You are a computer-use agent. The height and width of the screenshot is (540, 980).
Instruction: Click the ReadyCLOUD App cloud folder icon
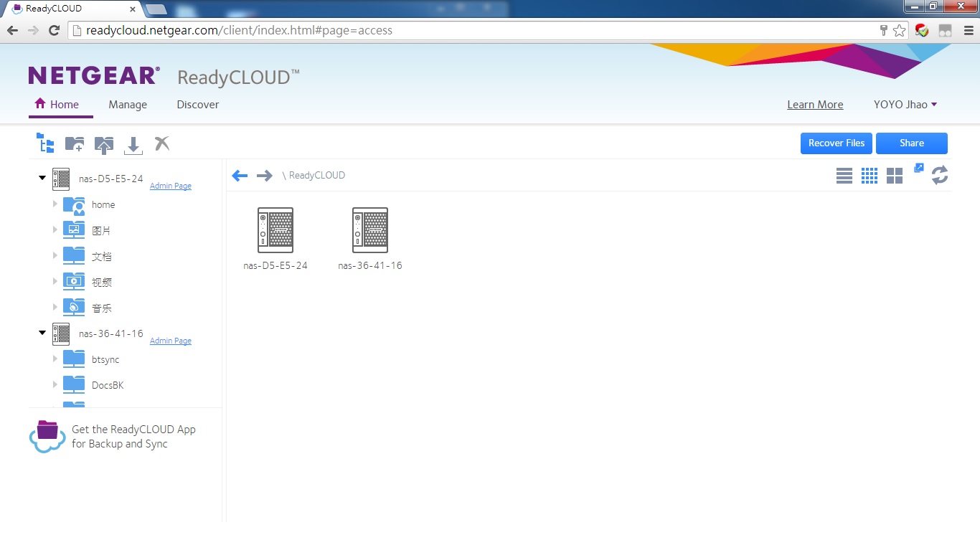tap(47, 436)
